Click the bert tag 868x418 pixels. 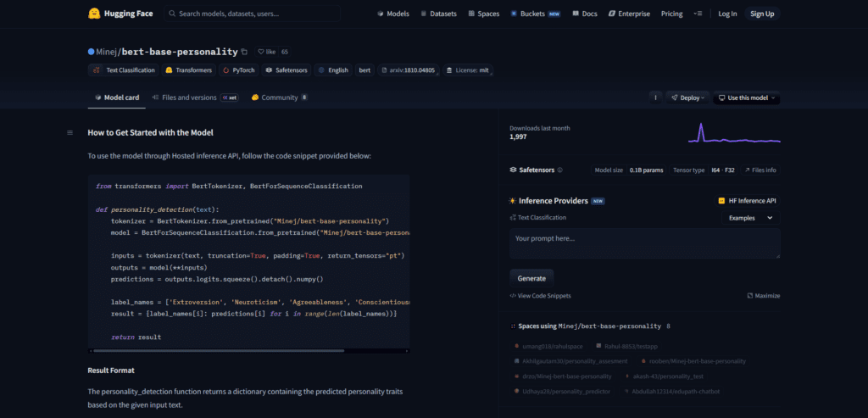tap(364, 70)
